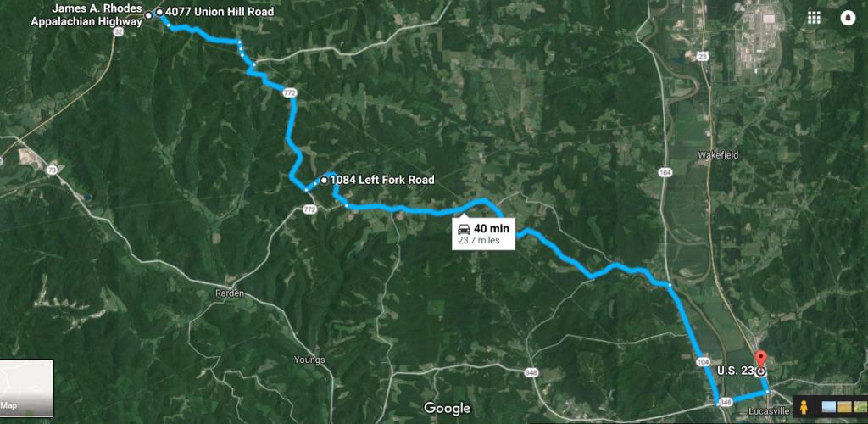Open the Google apps grid menu
This screenshot has height=424, width=868.
(x=814, y=18)
